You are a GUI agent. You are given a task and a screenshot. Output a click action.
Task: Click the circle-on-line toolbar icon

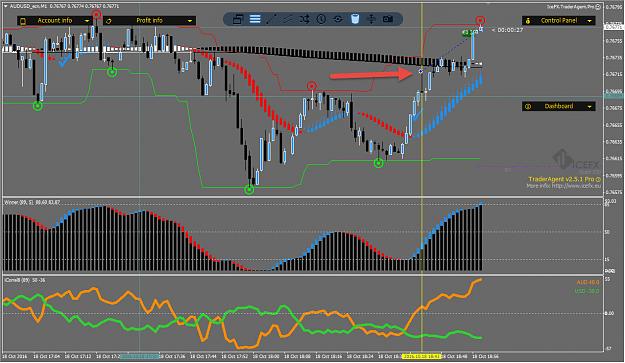[338, 19]
